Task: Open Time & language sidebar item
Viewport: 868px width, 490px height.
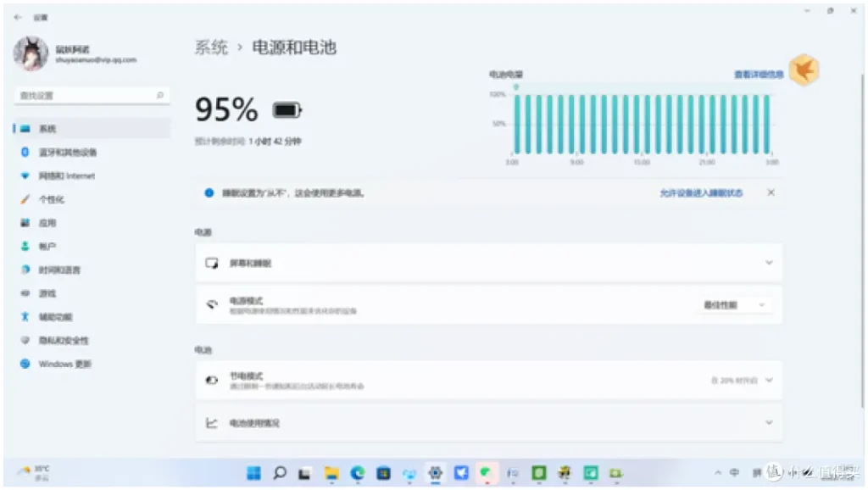Action: tap(59, 270)
